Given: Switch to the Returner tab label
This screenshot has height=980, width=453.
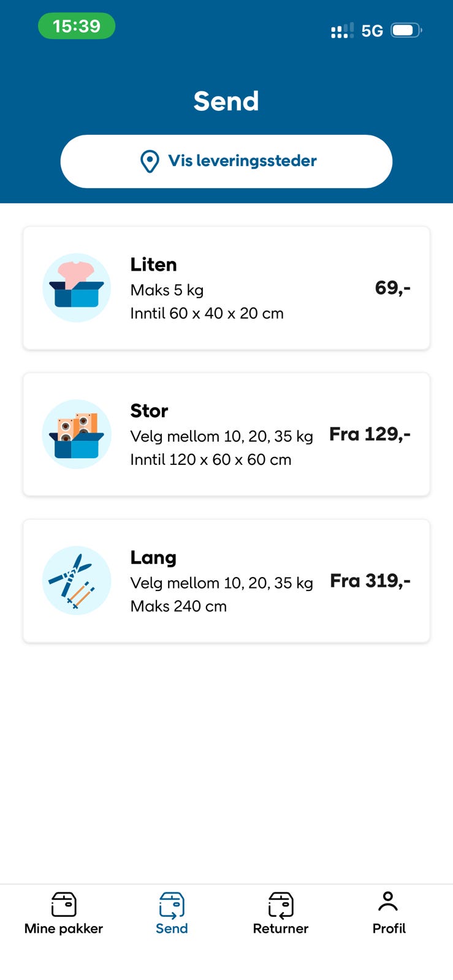Looking at the screenshot, I should pos(281,929).
